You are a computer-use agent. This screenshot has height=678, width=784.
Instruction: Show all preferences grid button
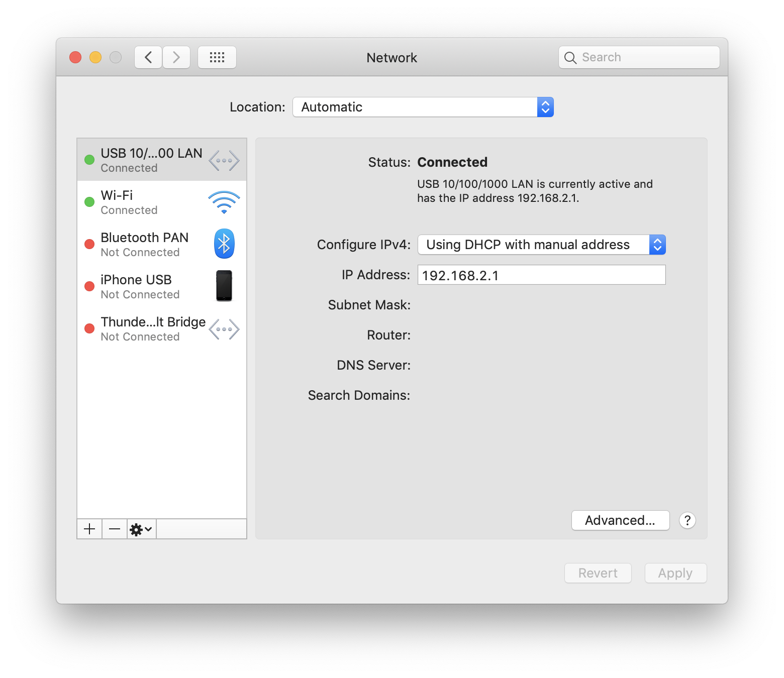point(217,57)
